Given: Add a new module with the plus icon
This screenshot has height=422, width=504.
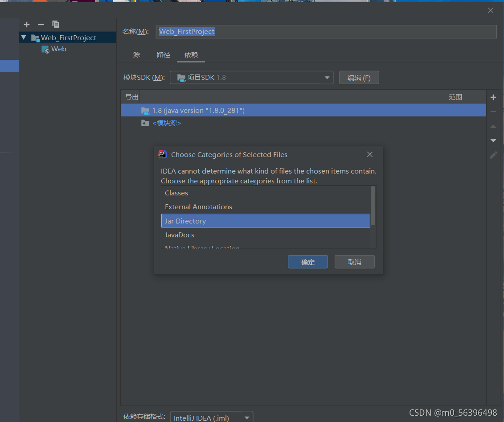Looking at the screenshot, I should pos(26,25).
